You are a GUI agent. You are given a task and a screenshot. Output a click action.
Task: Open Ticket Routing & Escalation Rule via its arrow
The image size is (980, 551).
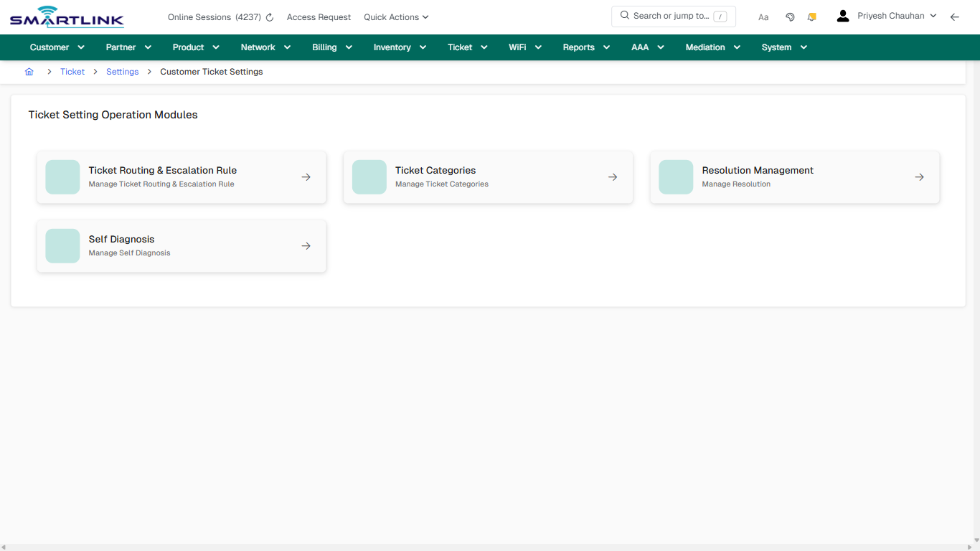click(x=306, y=176)
